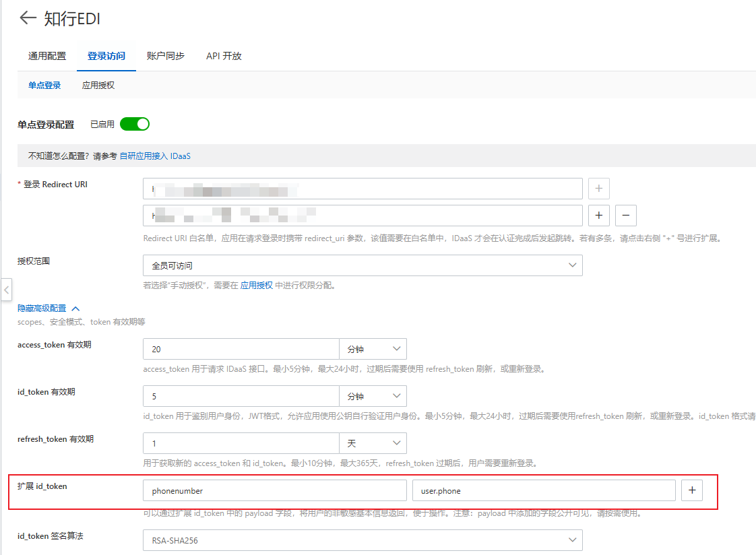Open the access_token time unit dropdown 分钟
The width and height of the screenshot is (756, 555).
(x=373, y=348)
